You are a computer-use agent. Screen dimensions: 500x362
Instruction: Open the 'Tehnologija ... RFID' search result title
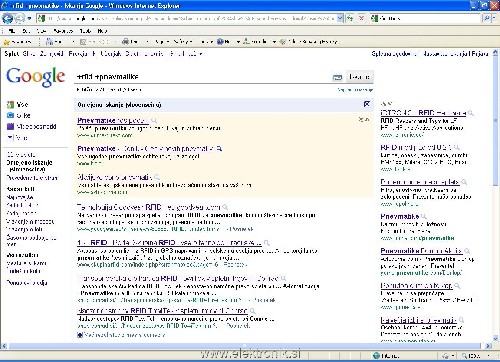pyautogui.click(x=149, y=207)
